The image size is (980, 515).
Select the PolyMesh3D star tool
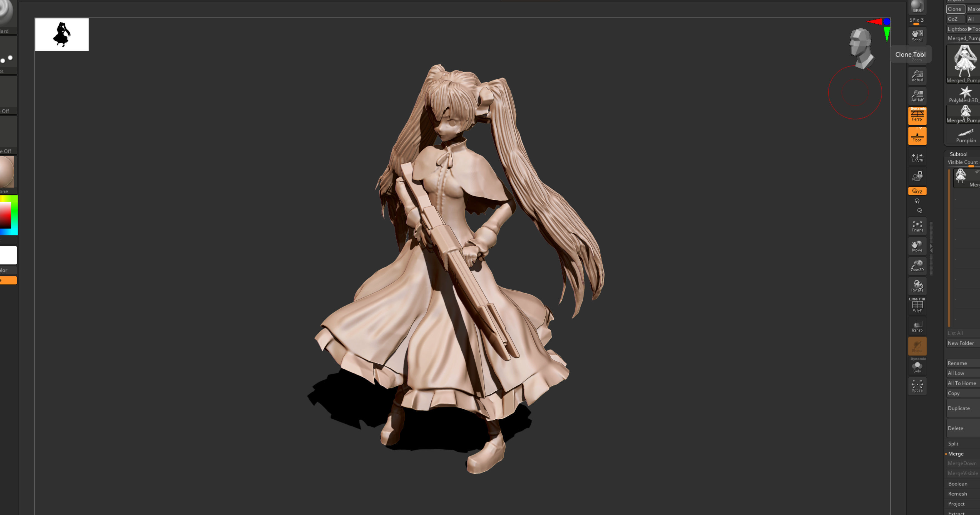(963, 94)
